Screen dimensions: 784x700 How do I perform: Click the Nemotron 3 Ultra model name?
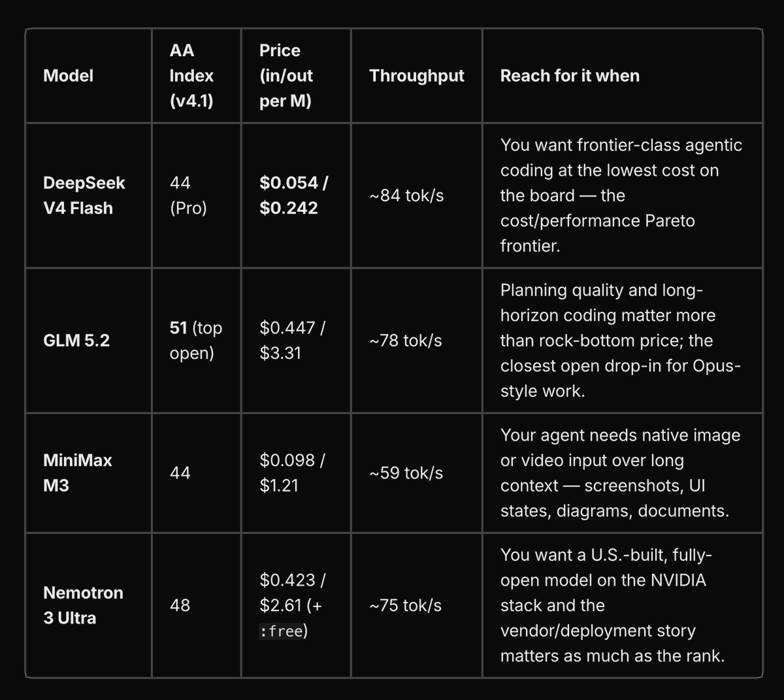tap(83, 605)
